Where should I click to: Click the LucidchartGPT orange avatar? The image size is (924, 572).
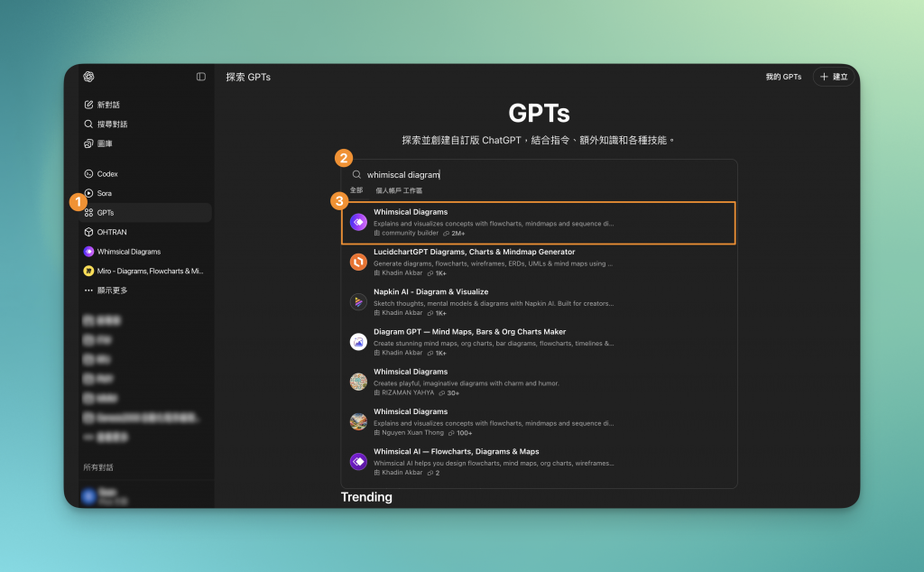[358, 263]
